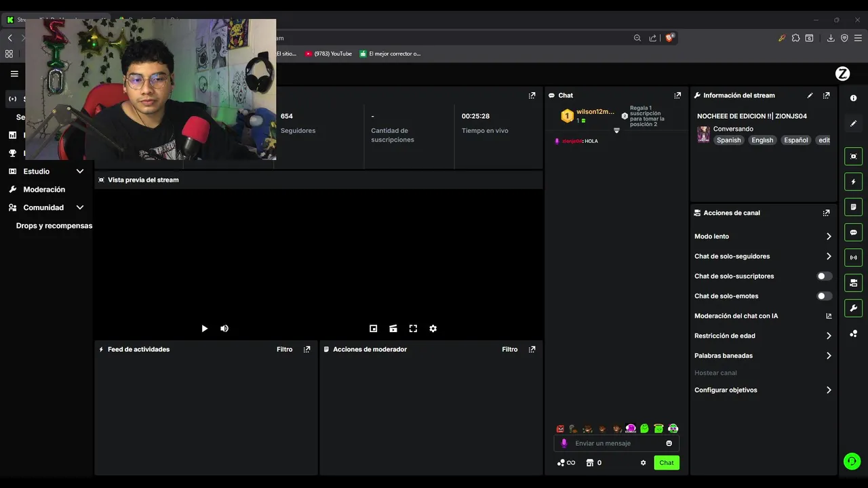Toggle moderator actions note widget in right sidebar

pos(853,207)
